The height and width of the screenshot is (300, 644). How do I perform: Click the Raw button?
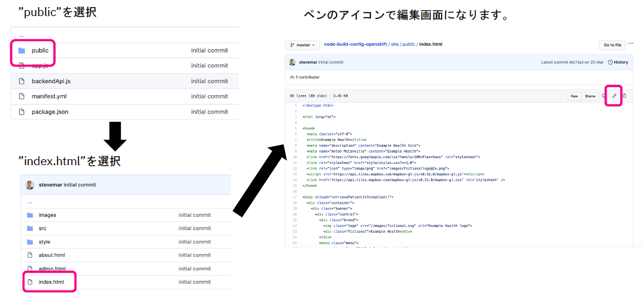(574, 96)
